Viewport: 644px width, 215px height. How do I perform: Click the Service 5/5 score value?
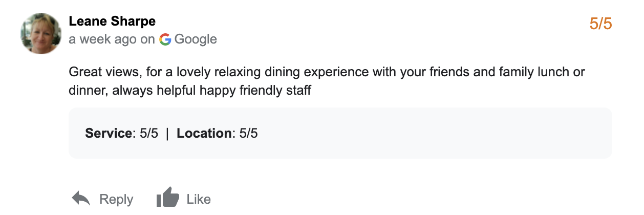tap(149, 134)
